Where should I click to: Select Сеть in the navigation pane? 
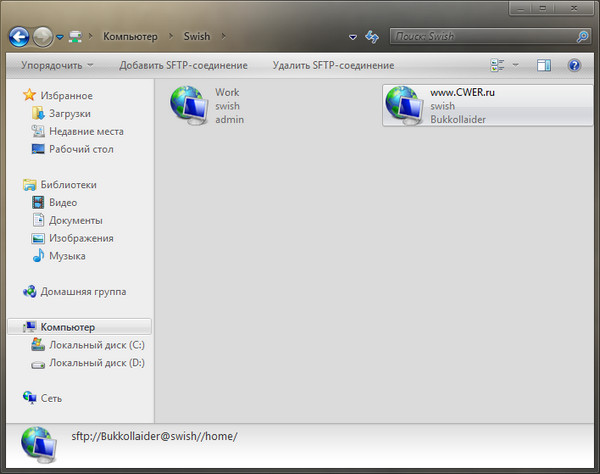point(51,398)
